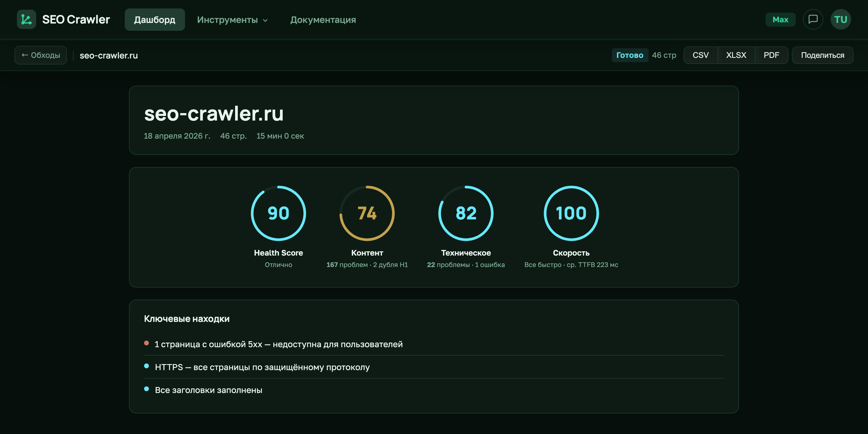Open the TU user avatar menu
This screenshot has width=868, height=434.
point(840,20)
